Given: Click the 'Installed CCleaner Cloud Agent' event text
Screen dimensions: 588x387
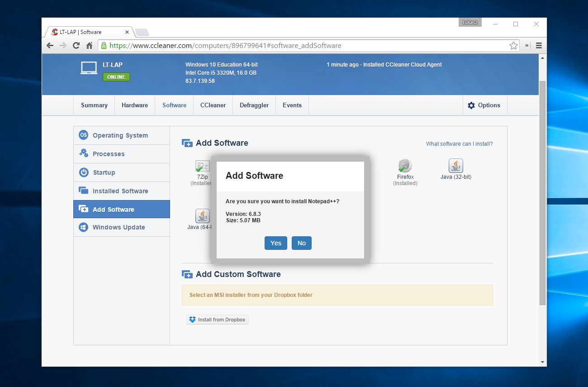Looking at the screenshot, I should coord(403,65).
